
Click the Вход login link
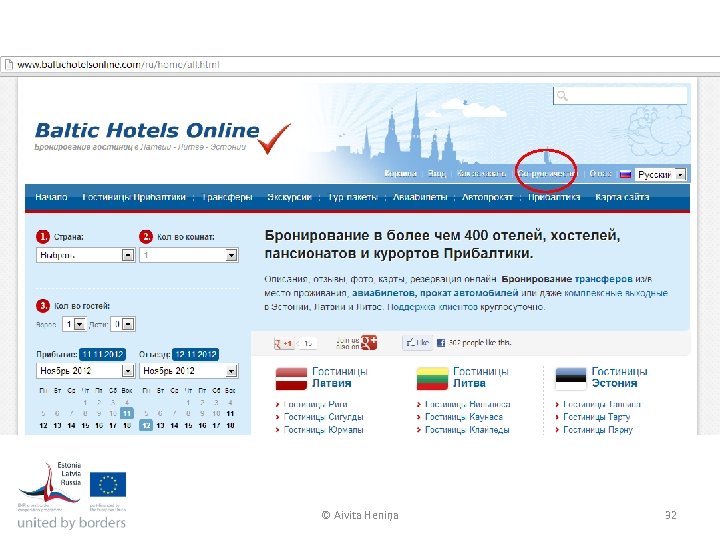pyautogui.click(x=437, y=174)
